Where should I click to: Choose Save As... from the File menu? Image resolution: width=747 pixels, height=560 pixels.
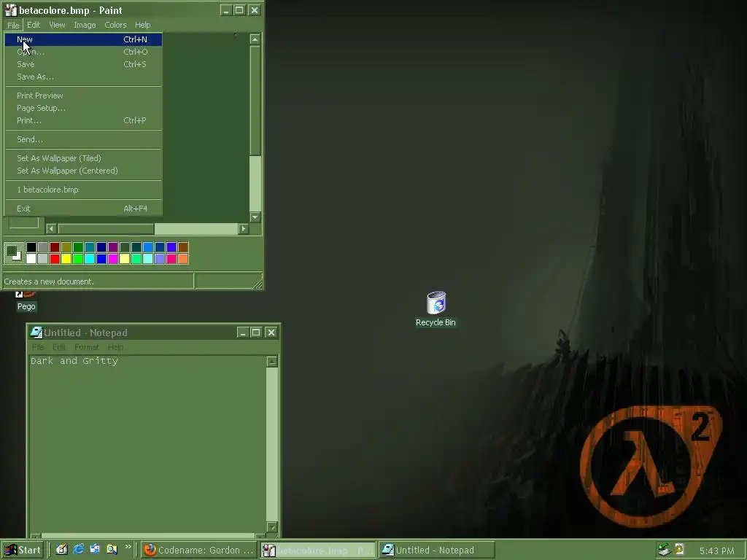pos(83,77)
